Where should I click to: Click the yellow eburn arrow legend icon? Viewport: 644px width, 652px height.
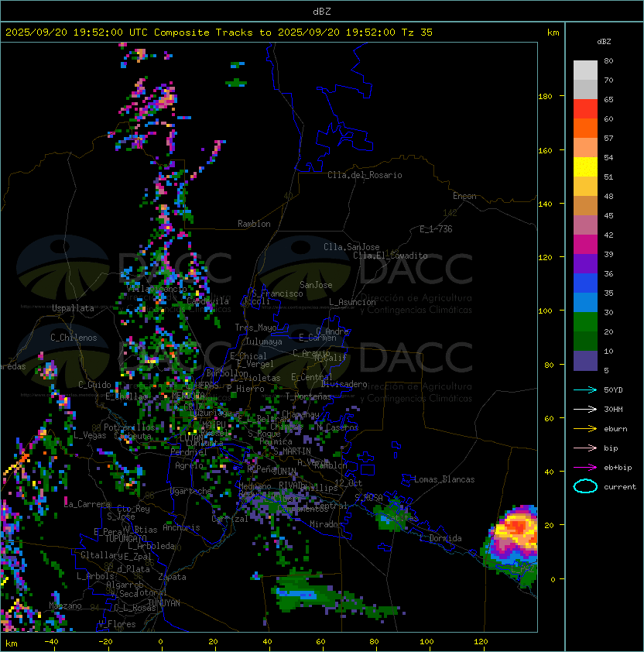pyautogui.click(x=585, y=429)
